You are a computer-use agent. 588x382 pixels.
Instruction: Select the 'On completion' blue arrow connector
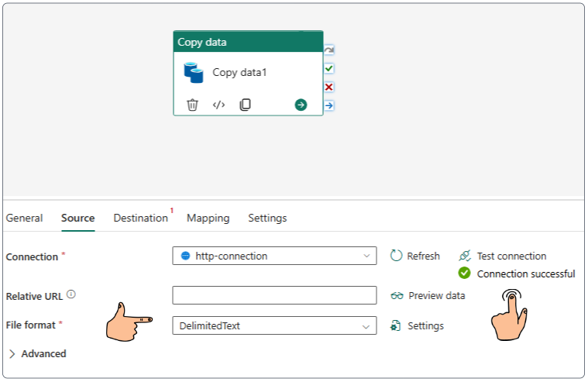point(329,105)
